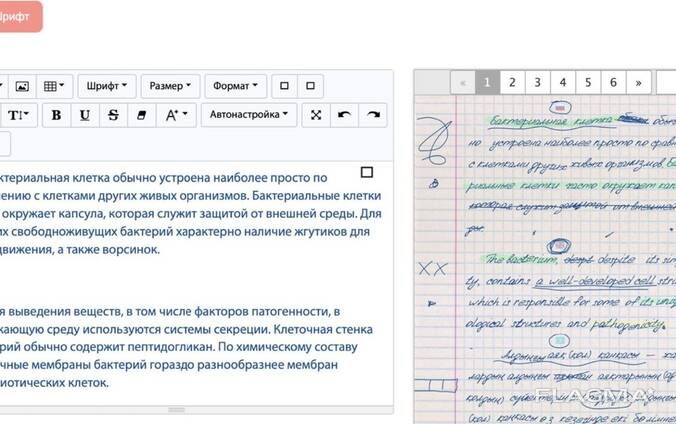Grab the editor resize handle at the bottom
Viewport: 676px width, 424px height.
pyautogui.click(x=176, y=410)
